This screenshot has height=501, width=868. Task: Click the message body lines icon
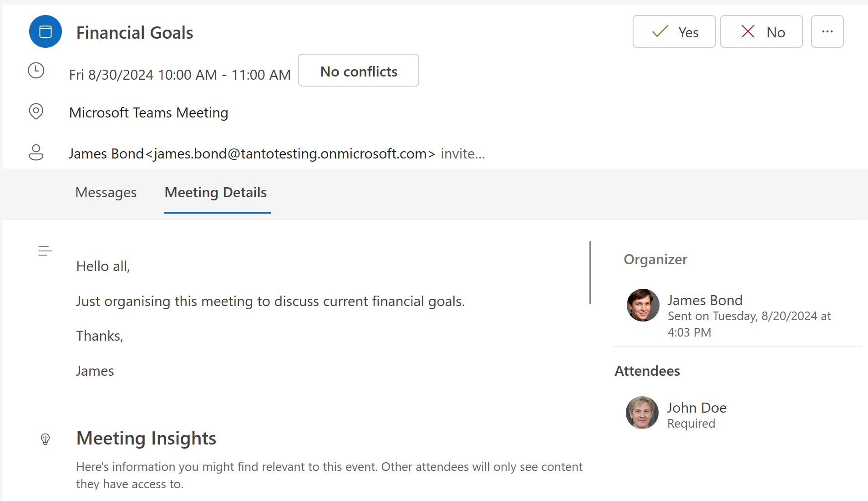[x=45, y=250]
